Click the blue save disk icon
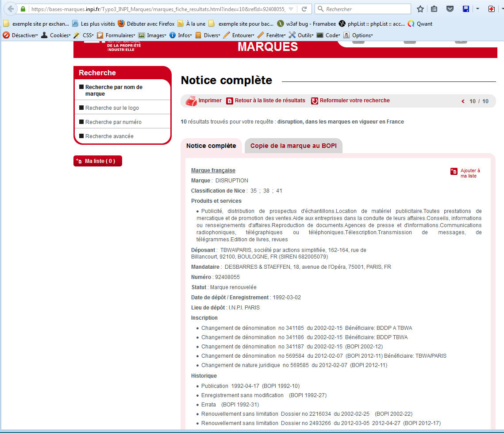 point(466,9)
